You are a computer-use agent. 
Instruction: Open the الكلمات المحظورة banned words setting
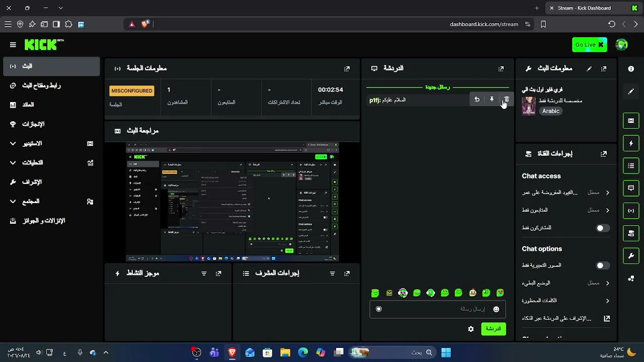566,301
